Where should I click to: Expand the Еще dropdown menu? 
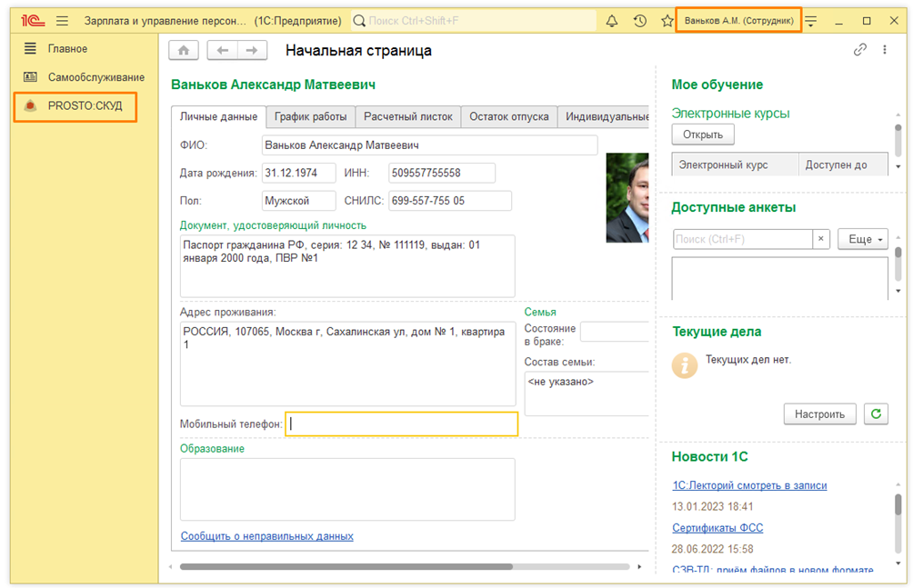click(862, 239)
